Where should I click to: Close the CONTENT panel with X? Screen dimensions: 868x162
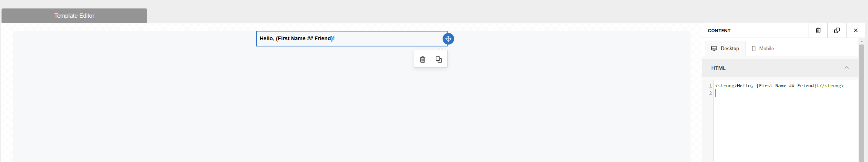(x=856, y=30)
